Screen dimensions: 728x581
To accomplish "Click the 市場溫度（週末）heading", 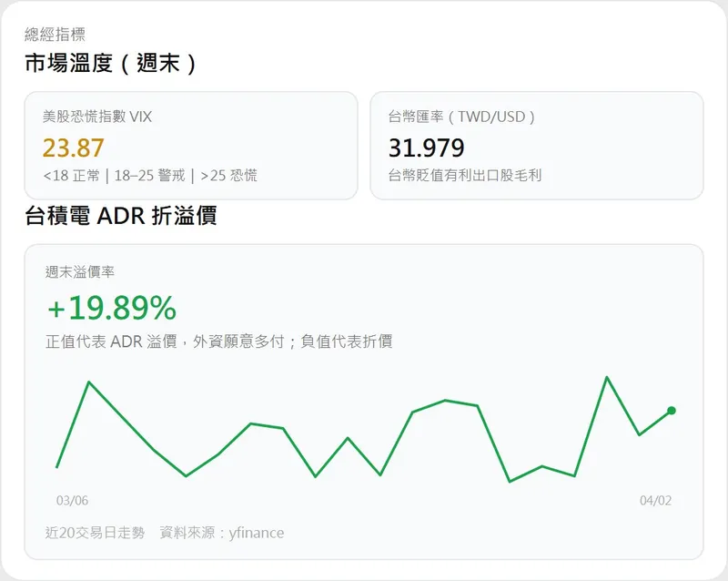I will click(112, 63).
